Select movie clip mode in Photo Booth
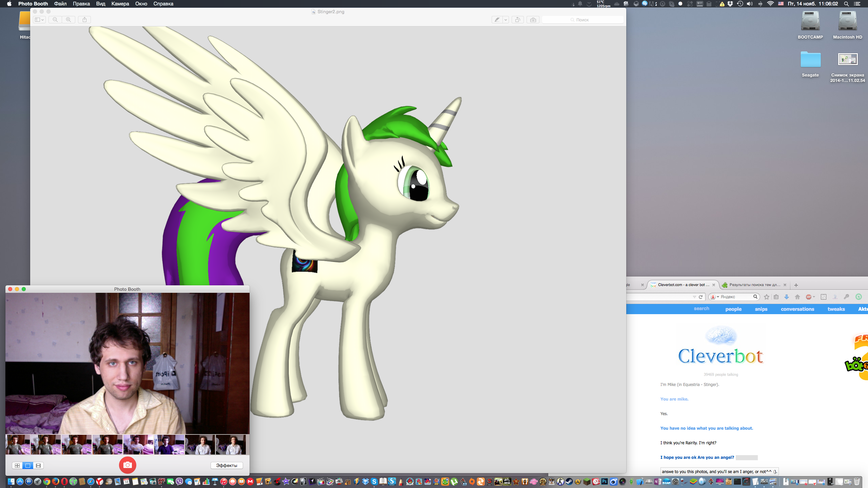This screenshot has height=488, width=868. tap(38, 466)
